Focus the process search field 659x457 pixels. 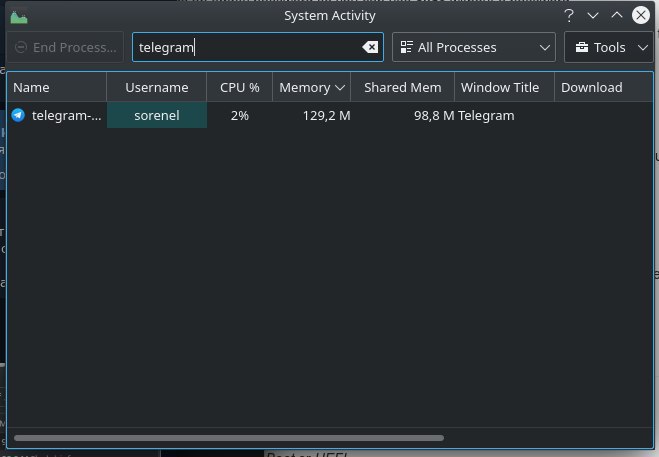click(258, 47)
